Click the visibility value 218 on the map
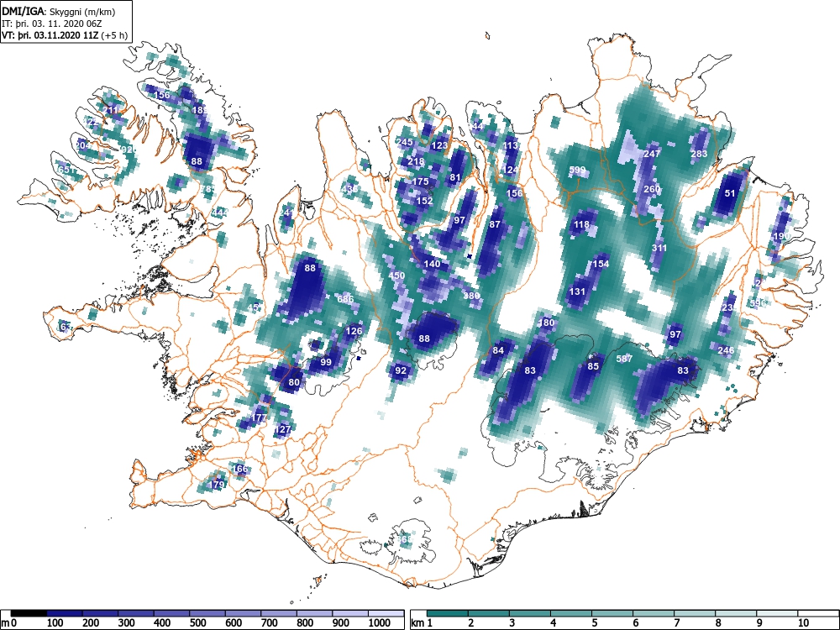This screenshot has height=630, width=840. coord(416,161)
